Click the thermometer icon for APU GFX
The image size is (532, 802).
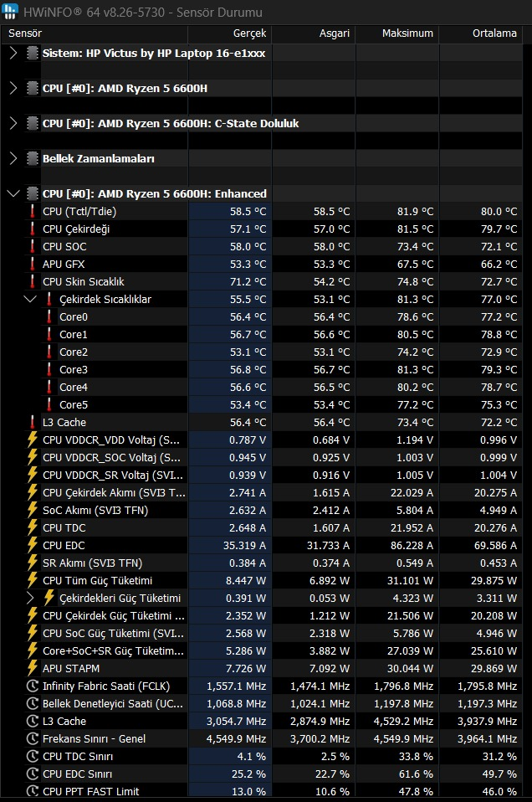(32, 264)
